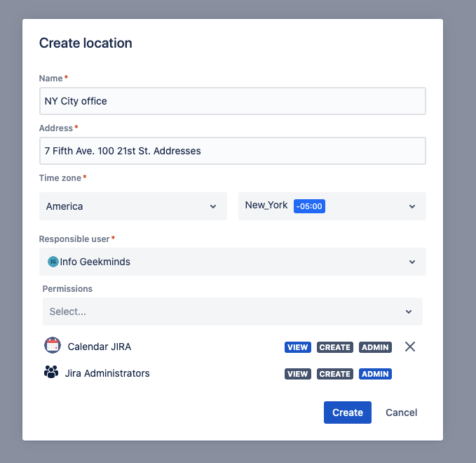Expand the Responsible user dropdown
476x463 pixels.
pyautogui.click(x=232, y=262)
